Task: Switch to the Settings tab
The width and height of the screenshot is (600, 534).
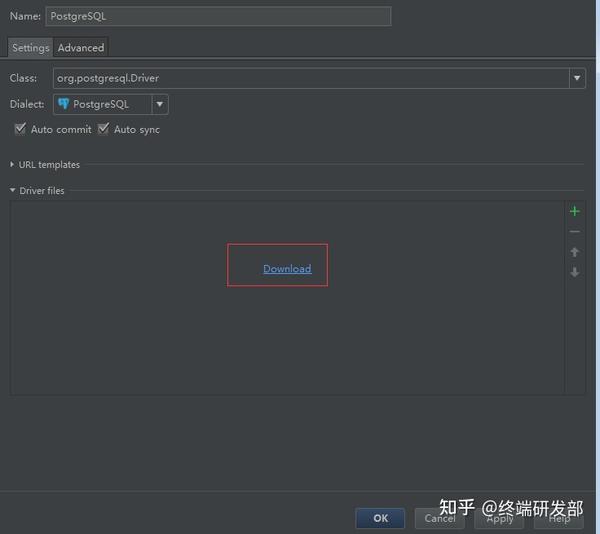Action: (x=31, y=48)
